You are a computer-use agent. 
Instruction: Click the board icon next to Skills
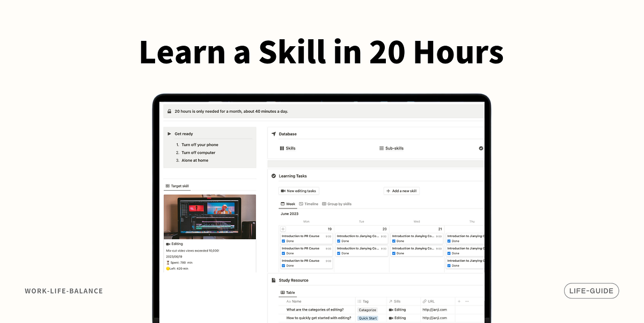(x=282, y=148)
